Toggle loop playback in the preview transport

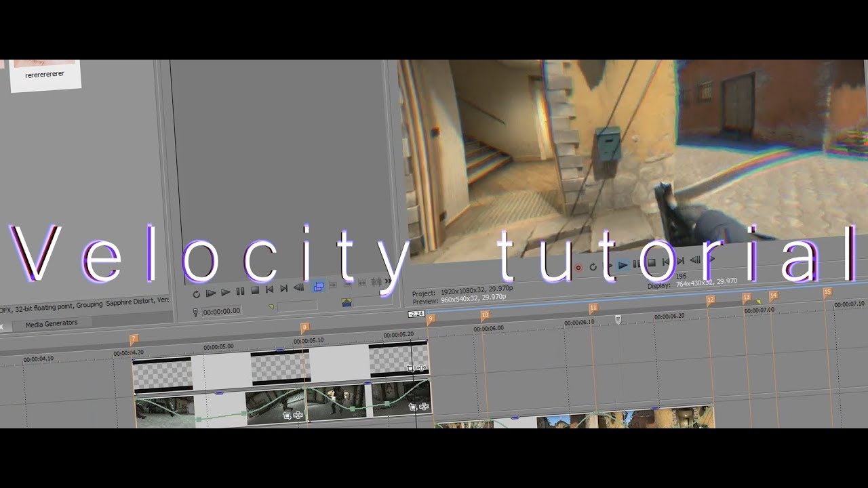click(593, 267)
